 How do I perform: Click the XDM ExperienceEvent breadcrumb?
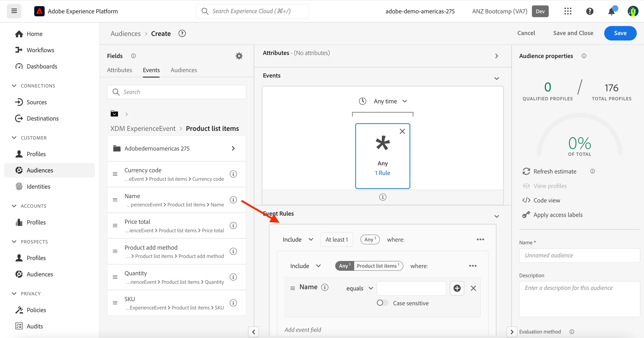[x=143, y=129]
